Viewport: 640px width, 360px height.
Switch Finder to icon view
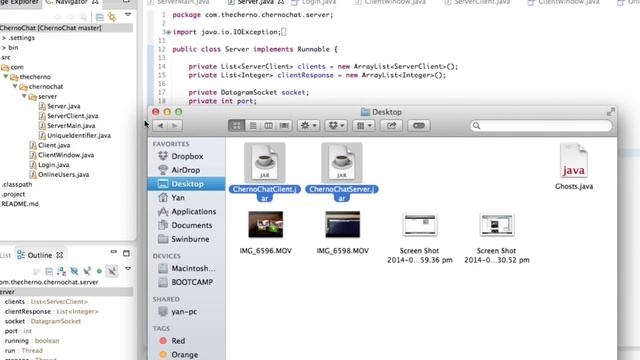(236, 126)
